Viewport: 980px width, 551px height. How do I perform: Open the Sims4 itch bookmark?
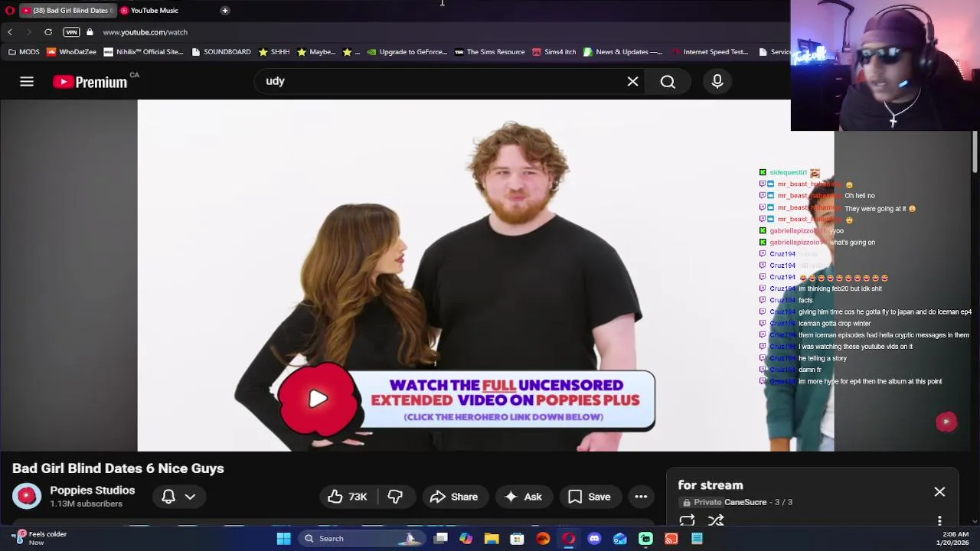pyautogui.click(x=554, y=52)
